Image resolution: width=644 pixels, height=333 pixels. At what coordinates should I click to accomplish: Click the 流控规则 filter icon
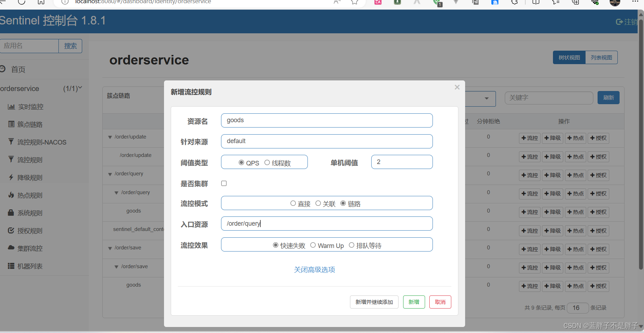[11, 159]
